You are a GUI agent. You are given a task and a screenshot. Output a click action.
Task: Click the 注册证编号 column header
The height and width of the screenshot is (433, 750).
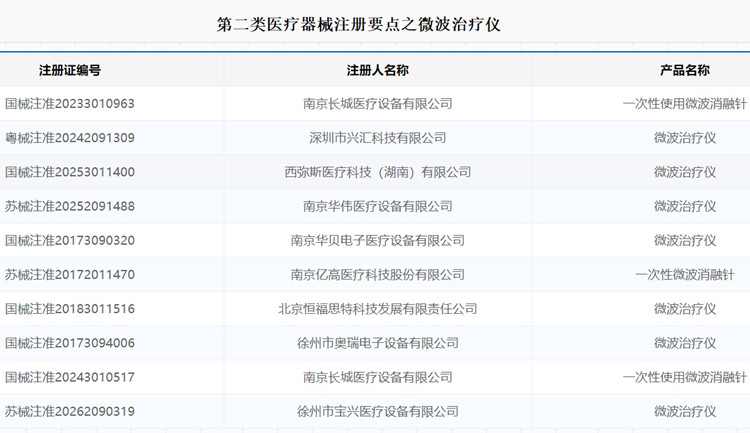pos(70,70)
